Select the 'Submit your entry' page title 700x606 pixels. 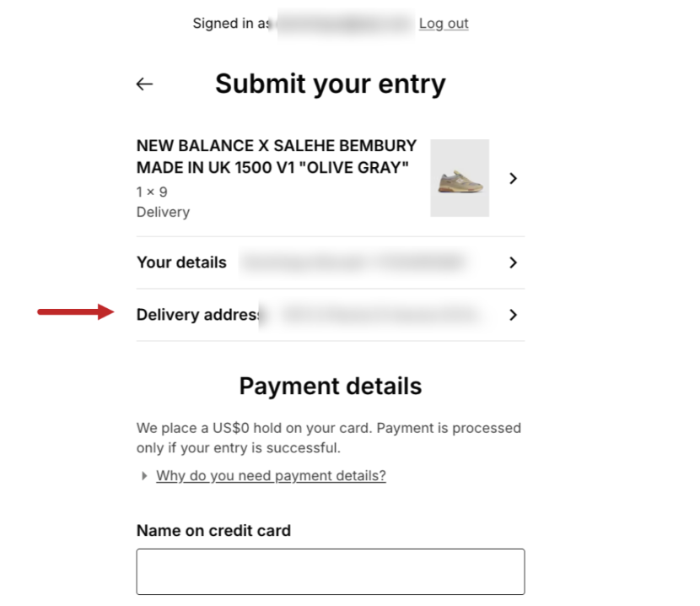(331, 84)
